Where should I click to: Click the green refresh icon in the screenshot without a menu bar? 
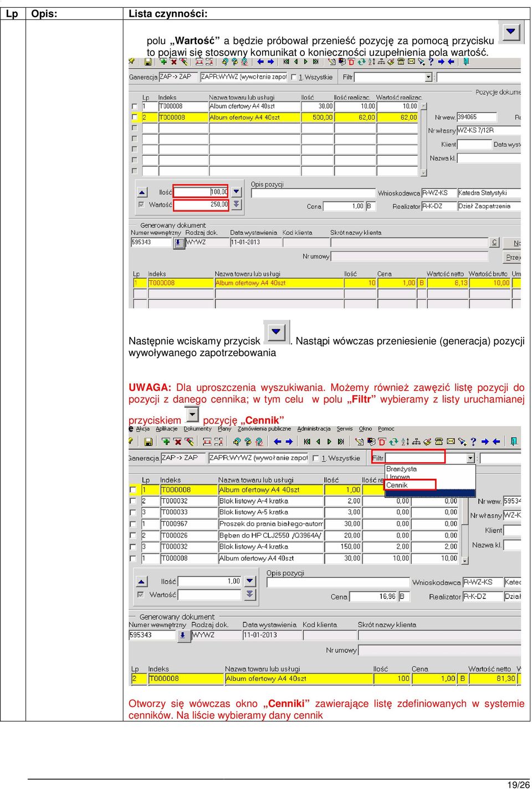361,62
